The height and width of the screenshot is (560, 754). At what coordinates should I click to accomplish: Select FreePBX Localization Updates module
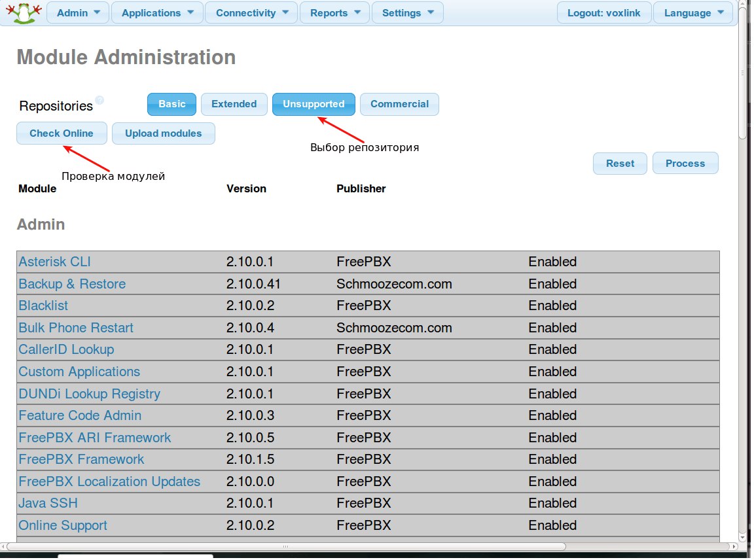point(109,481)
